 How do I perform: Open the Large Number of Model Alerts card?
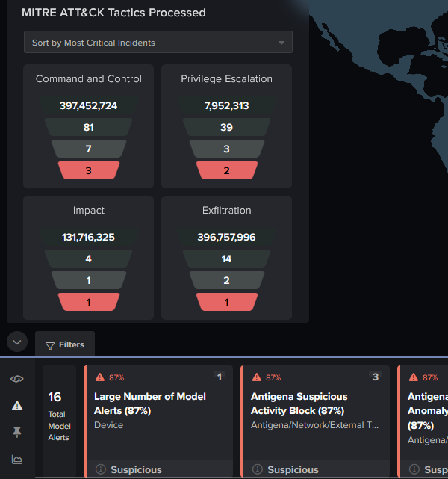click(158, 421)
